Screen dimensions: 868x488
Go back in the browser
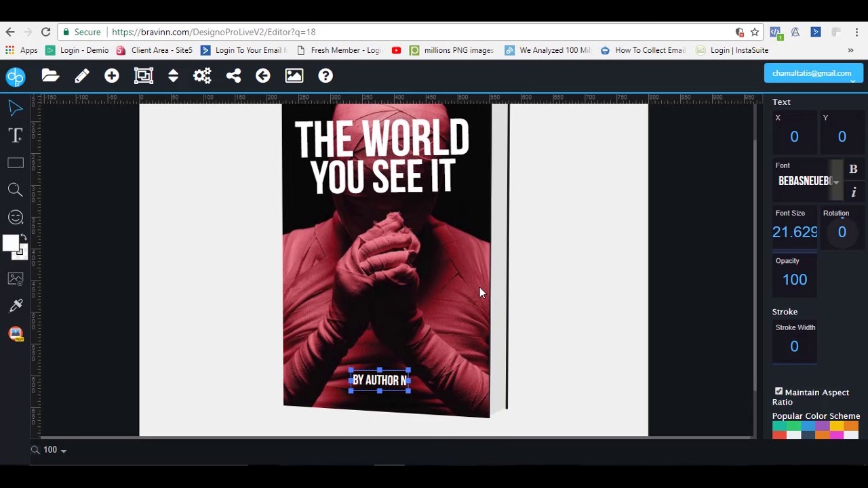point(9,32)
